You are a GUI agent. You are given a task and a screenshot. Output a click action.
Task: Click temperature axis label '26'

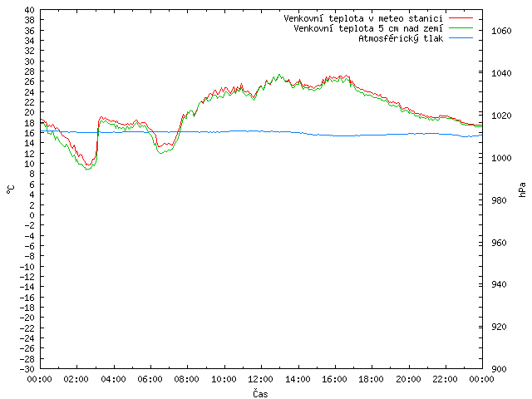point(30,81)
